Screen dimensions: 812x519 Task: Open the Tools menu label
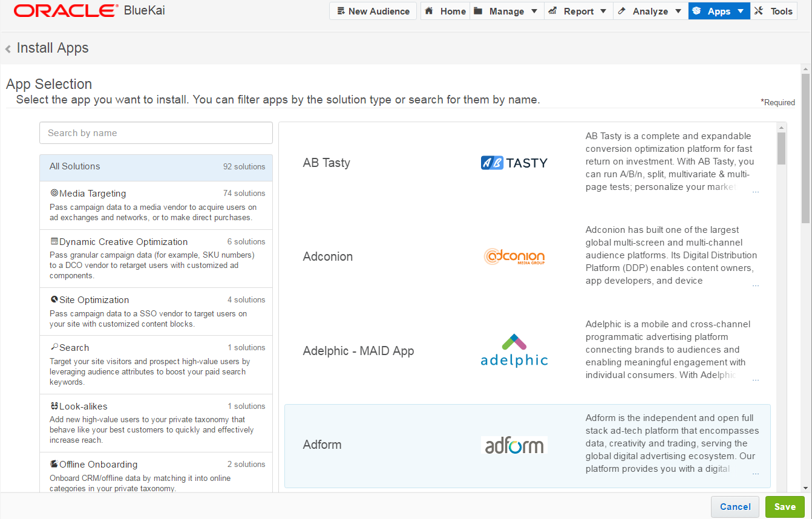[781, 11]
